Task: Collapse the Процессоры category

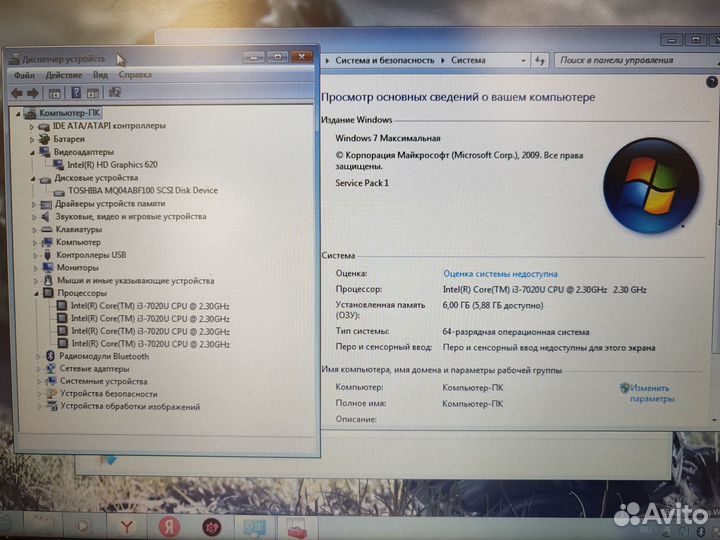Action: tap(36, 293)
